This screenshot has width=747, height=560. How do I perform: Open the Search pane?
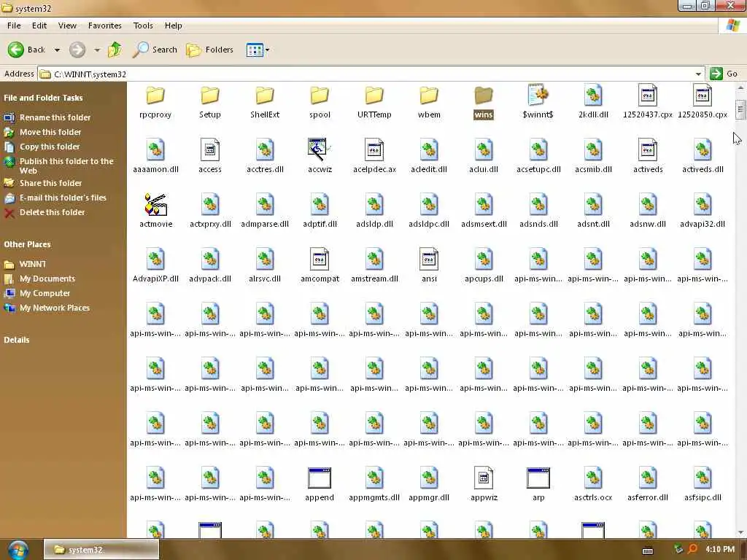point(155,50)
